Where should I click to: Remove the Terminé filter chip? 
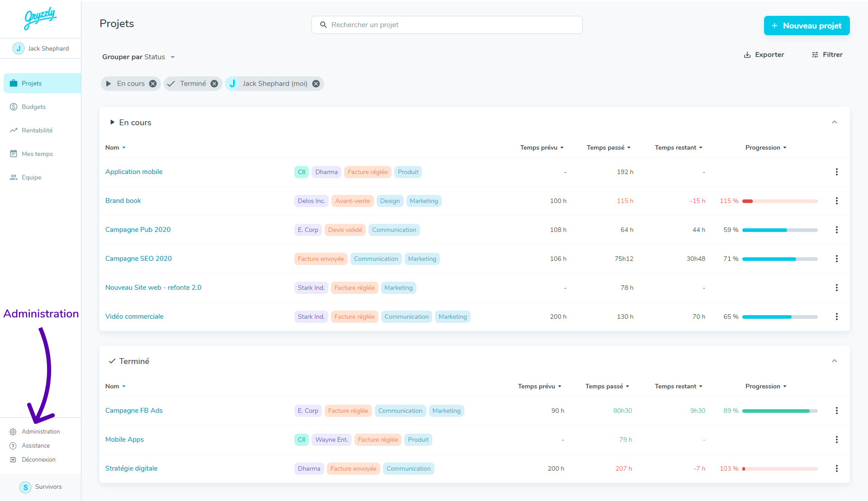point(214,84)
